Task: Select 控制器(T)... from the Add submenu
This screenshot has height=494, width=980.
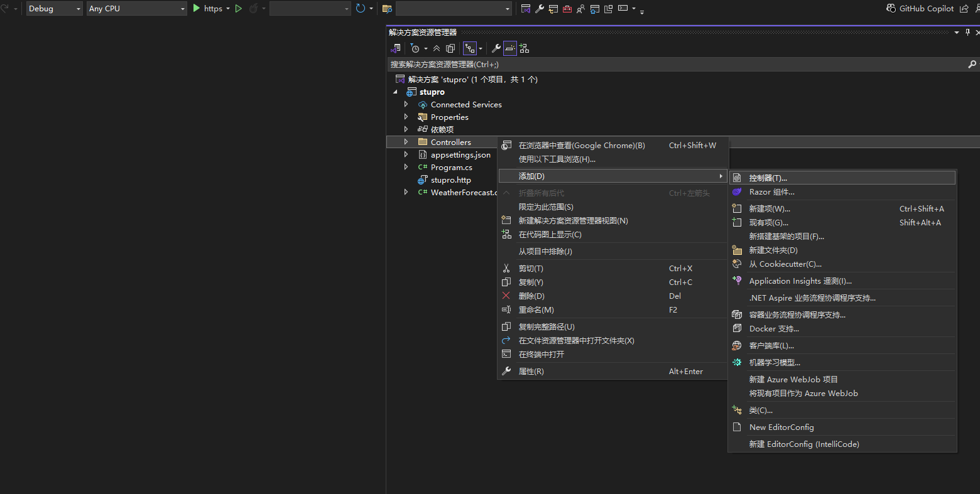Action: click(842, 178)
